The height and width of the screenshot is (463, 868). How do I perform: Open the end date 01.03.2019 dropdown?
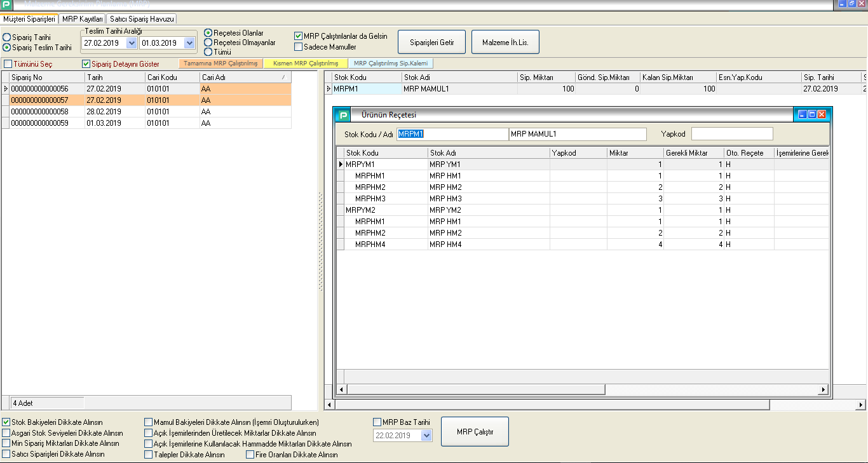[x=189, y=43]
